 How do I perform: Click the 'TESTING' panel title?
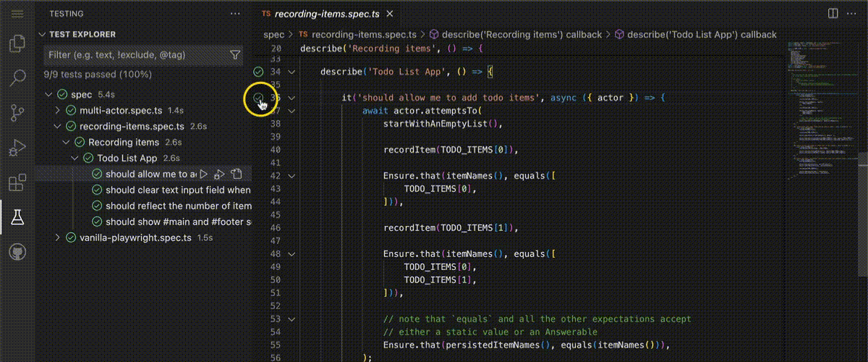pyautogui.click(x=66, y=14)
